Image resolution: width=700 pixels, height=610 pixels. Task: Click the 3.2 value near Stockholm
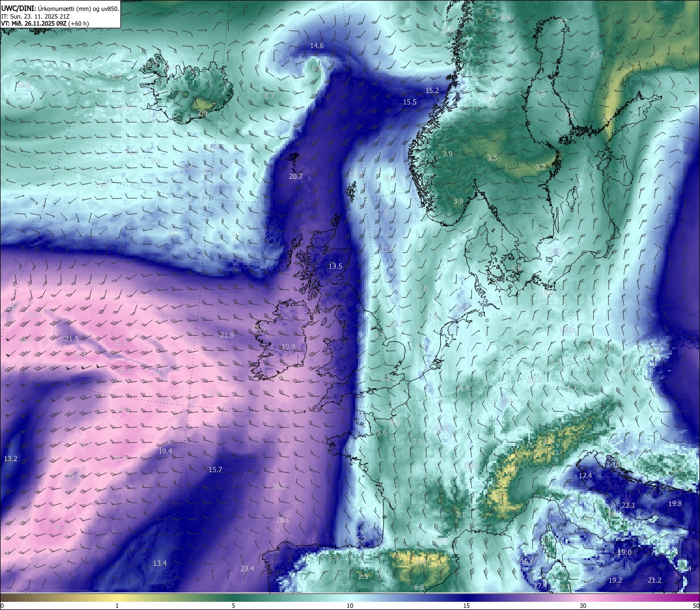pyautogui.click(x=540, y=167)
